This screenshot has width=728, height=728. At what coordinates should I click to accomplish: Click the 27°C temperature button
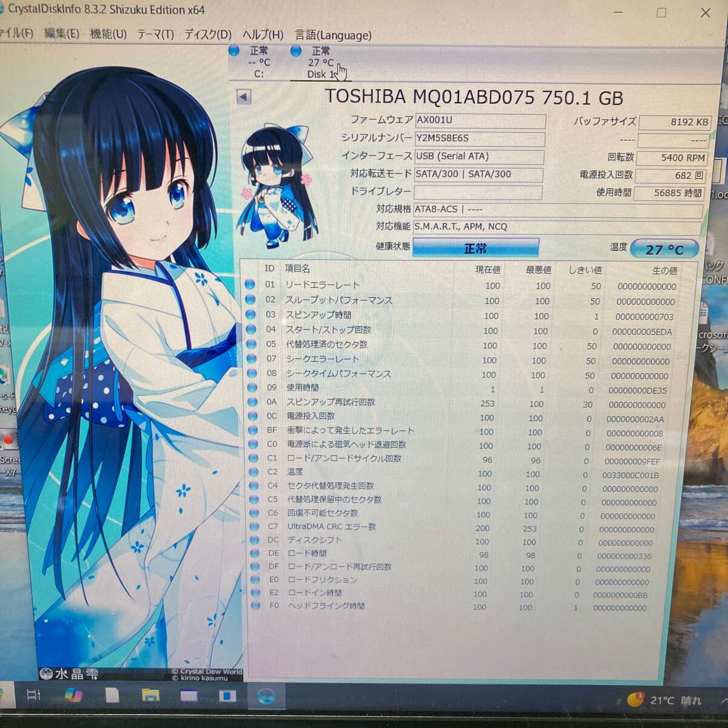click(664, 249)
